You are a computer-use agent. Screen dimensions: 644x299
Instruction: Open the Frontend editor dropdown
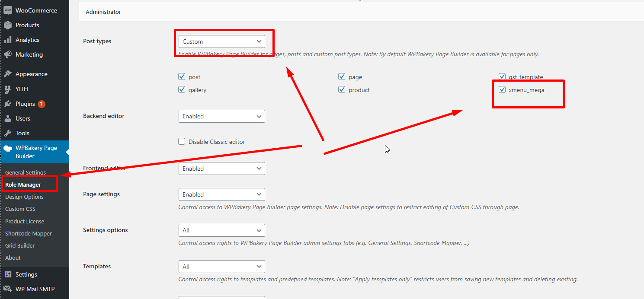[222, 169]
